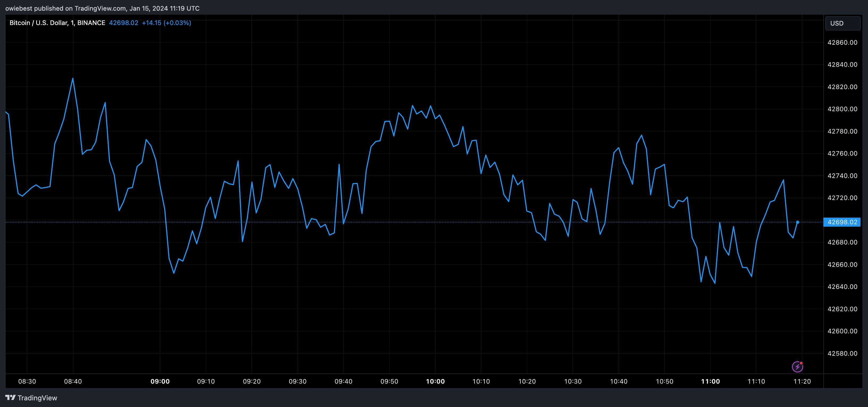Click the 42660.00 price axis label

(x=842, y=264)
